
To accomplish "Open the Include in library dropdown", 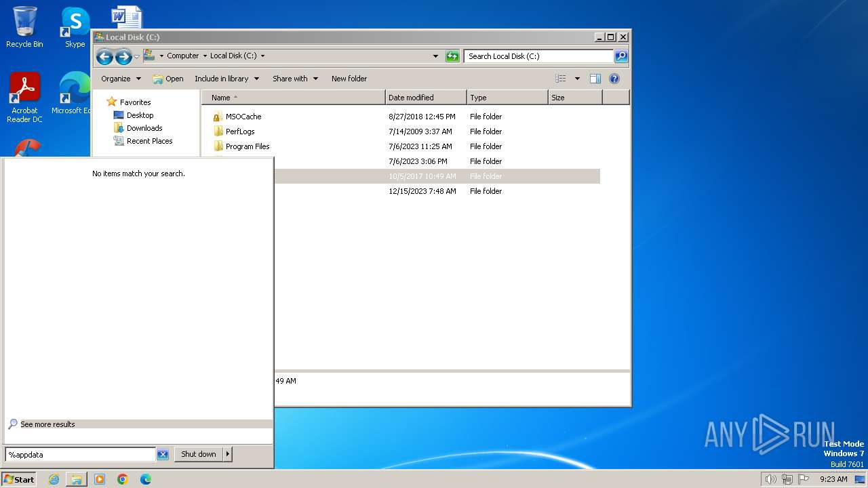I will coord(227,79).
